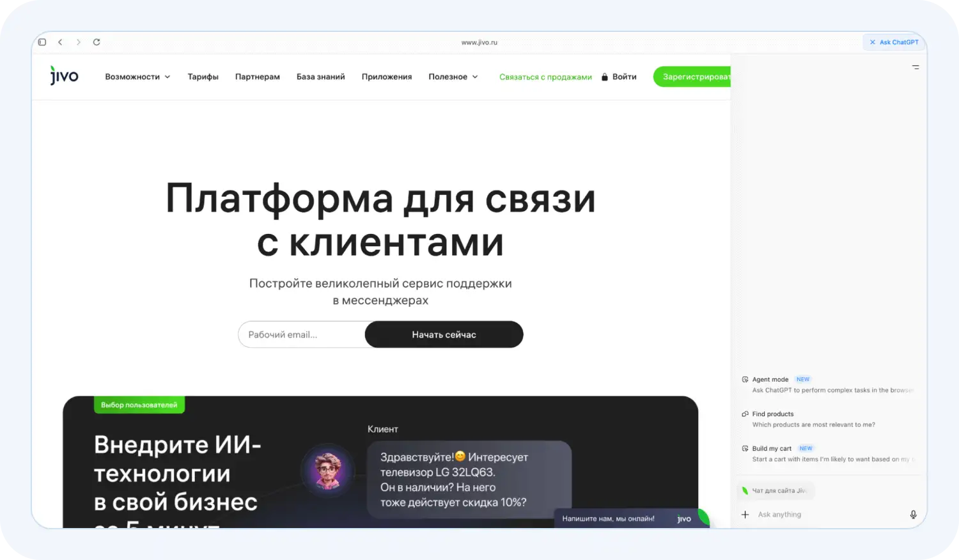
Task: Click the microphone voice input icon
Action: pyautogui.click(x=913, y=515)
